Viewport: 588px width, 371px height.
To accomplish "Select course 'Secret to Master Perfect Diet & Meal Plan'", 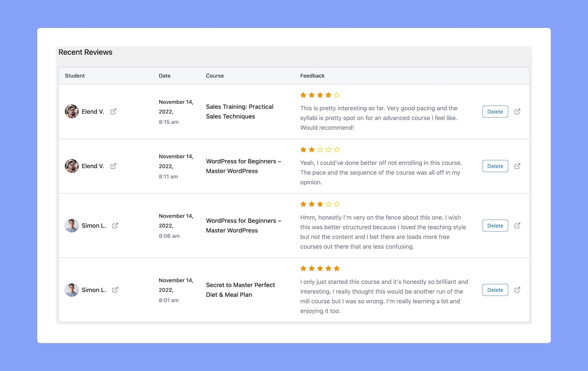I will point(240,290).
